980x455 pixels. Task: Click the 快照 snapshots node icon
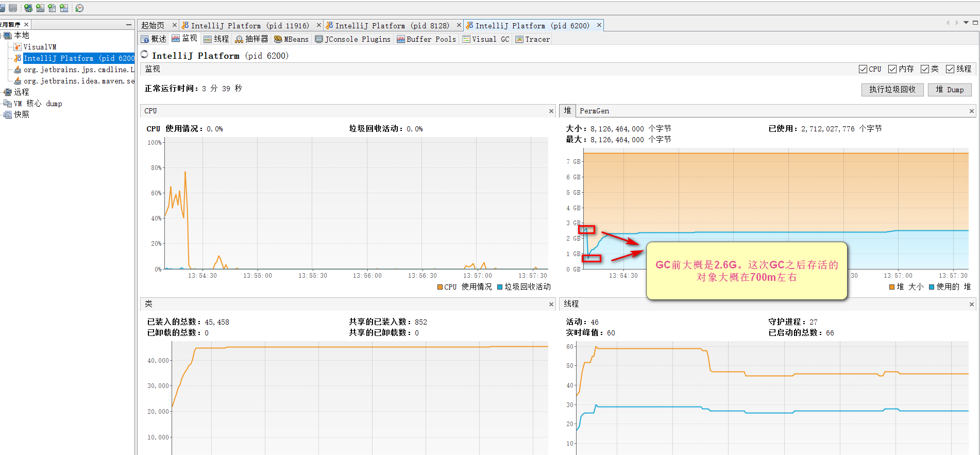[x=8, y=115]
